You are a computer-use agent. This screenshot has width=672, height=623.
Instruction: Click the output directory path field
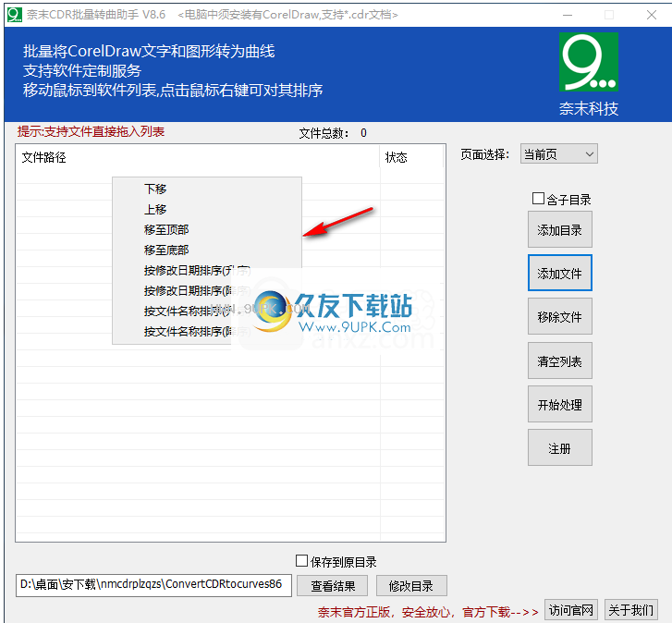[x=153, y=585]
